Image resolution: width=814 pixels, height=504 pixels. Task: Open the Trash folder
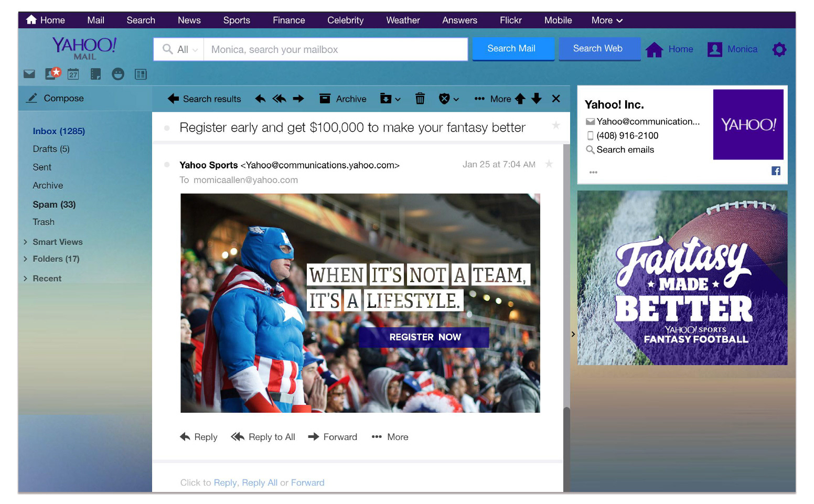tap(44, 222)
